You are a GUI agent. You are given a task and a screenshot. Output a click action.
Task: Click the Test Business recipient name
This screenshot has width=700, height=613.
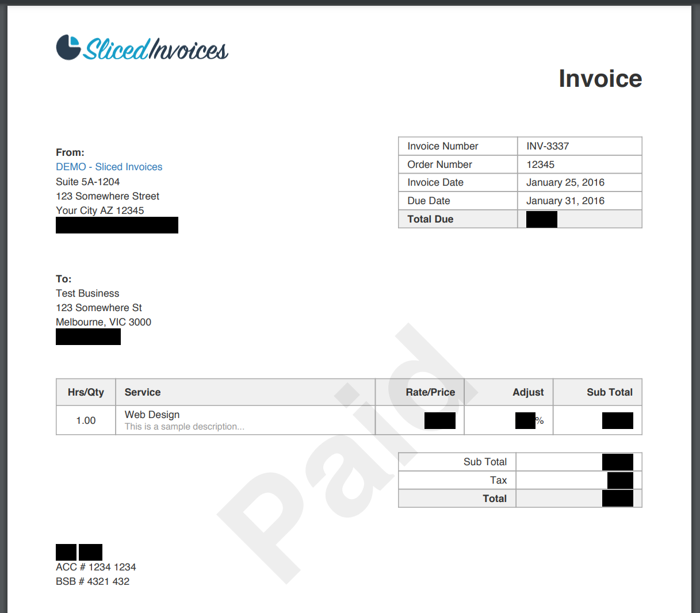[x=87, y=293]
